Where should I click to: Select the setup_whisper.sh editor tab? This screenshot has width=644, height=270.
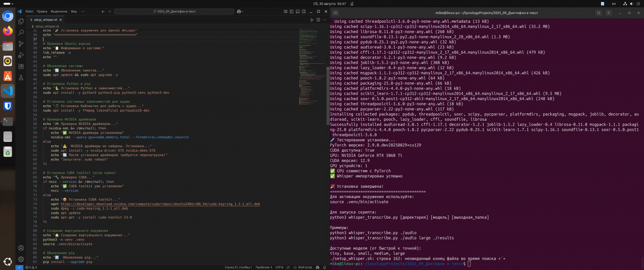click(x=46, y=19)
